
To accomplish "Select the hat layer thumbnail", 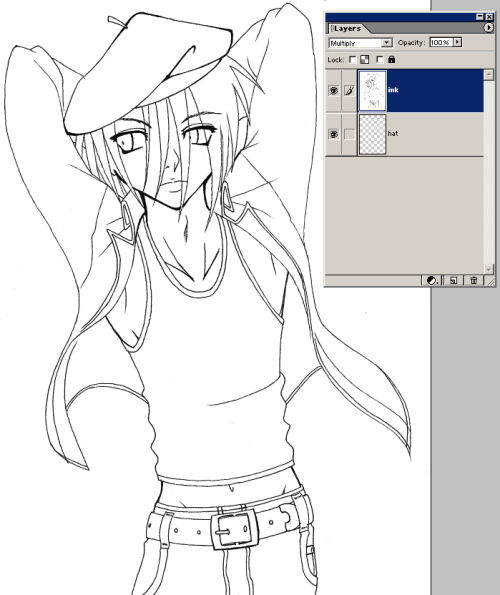I will point(372,135).
